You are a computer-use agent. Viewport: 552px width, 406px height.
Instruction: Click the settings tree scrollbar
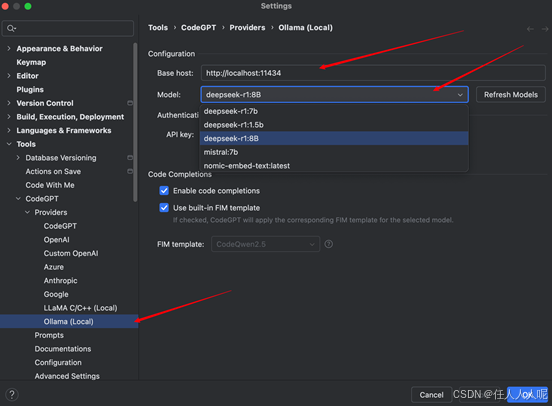[x=135, y=122]
